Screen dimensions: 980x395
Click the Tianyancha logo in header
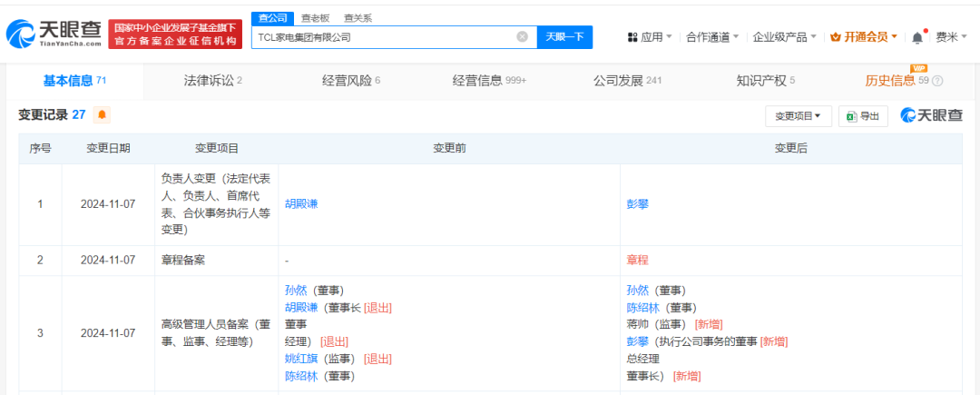[54, 33]
